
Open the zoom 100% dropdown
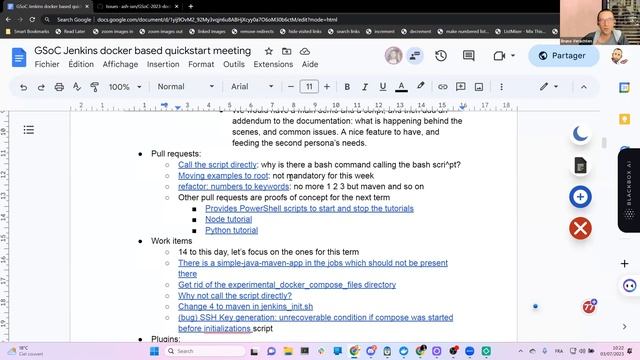[x=124, y=87]
